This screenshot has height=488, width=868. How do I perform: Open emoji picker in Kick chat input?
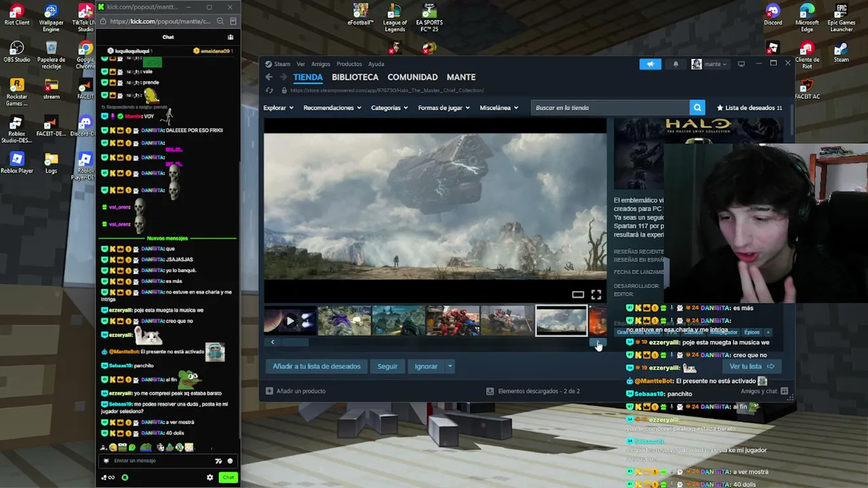point(230,461)
